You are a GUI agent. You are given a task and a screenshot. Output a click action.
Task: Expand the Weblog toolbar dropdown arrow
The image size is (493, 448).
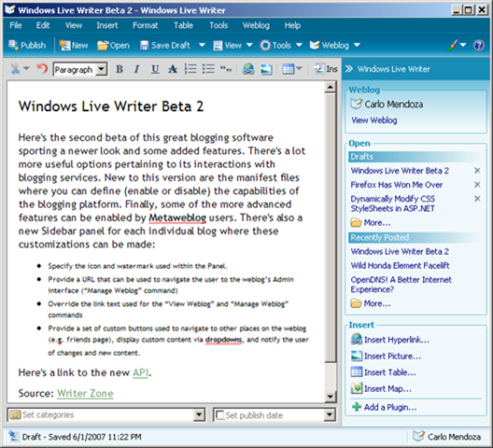click(x=357, y=46)
